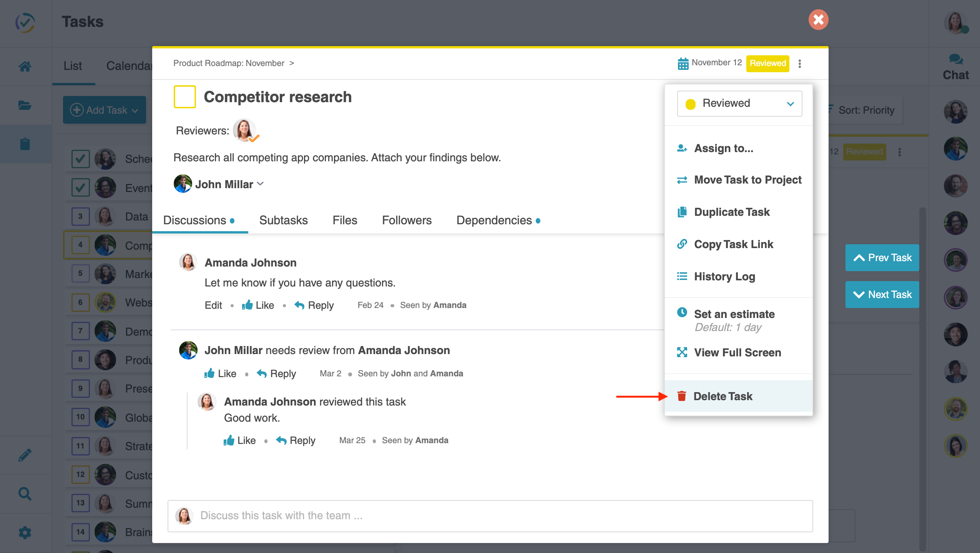Choose Delete Task from the menu
The image size is (980, 553).
click(x=723, y=396)
